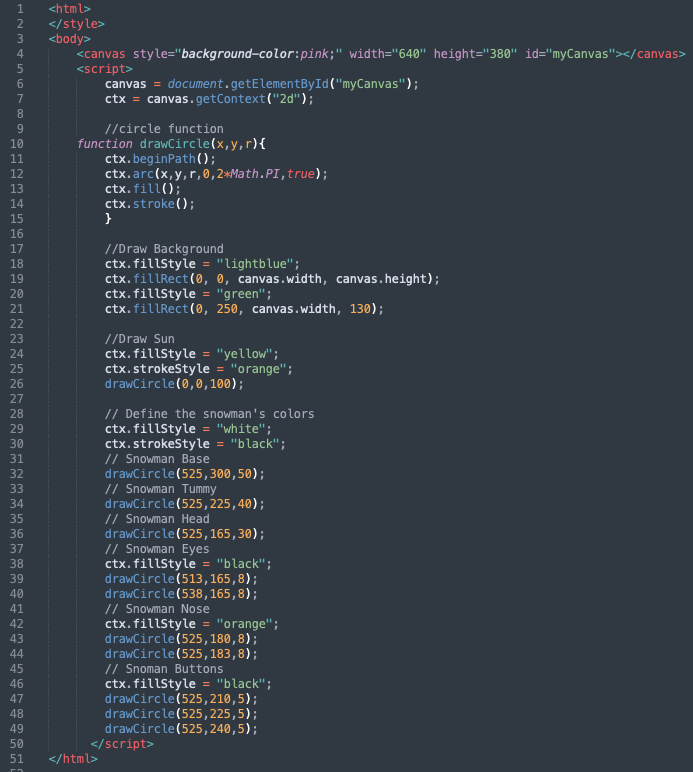Click 'Math.PI' on line 12
Image resolution: width=693 pixels, height=772 pixels.
(x=255, y=174)
